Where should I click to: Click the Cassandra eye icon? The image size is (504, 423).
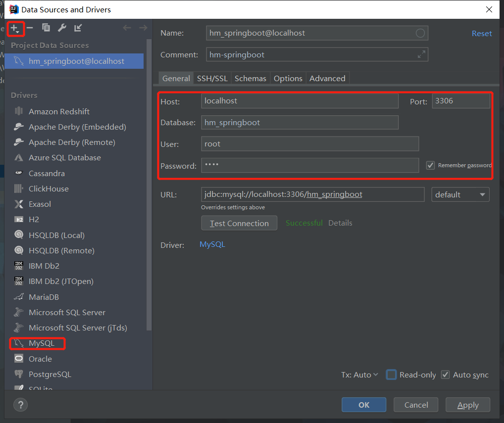[x=19, y=173]
